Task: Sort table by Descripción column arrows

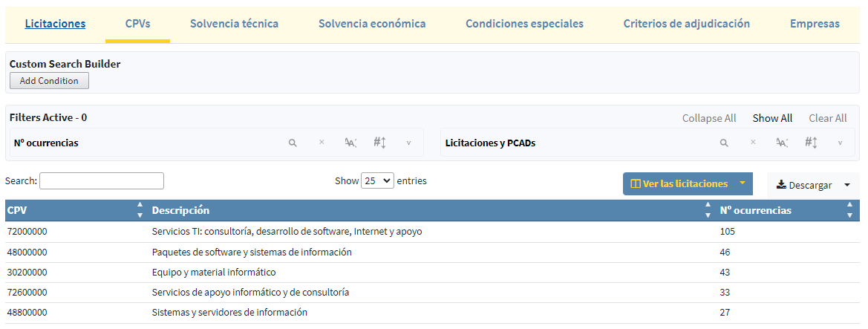Action: [x=708, y=210]
